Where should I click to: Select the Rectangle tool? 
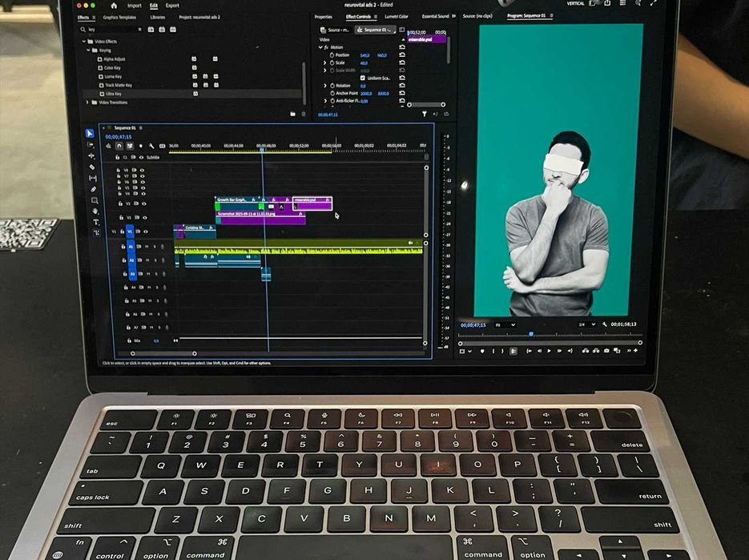pyautogui.click(x=95, y=200)
